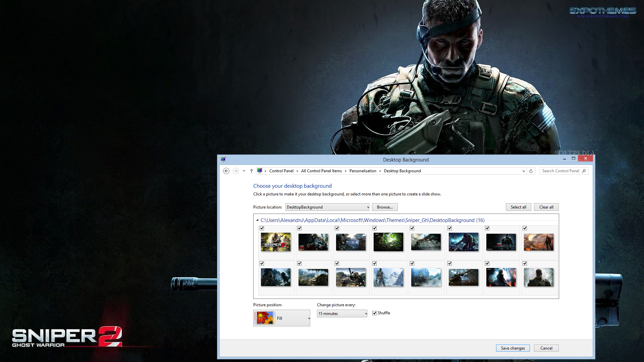Select the Sniper 2 logo wallpaper thumbnail
Viewport: 644px width, 362px height.
(x=276, y=242)
